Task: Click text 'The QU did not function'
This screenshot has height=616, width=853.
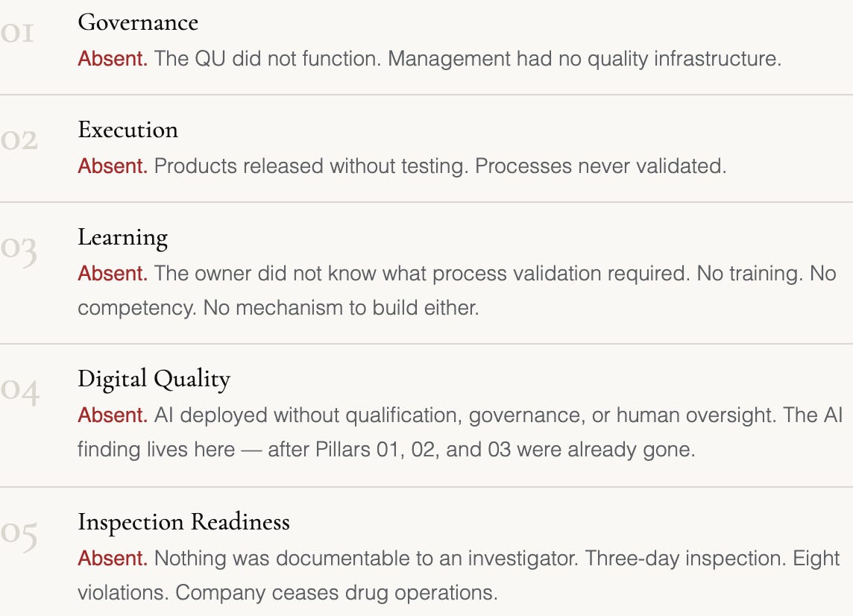Action: tap(268, 59)
